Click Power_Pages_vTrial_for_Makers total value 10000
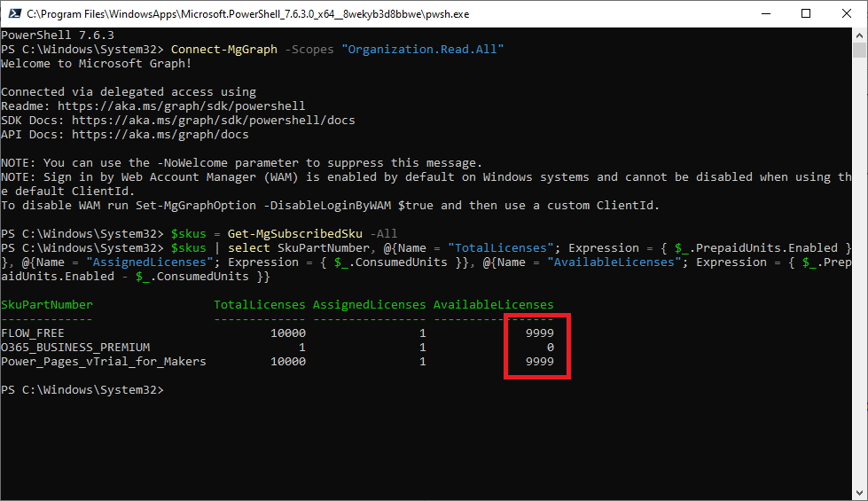868x501 pixels. (288, 362)
